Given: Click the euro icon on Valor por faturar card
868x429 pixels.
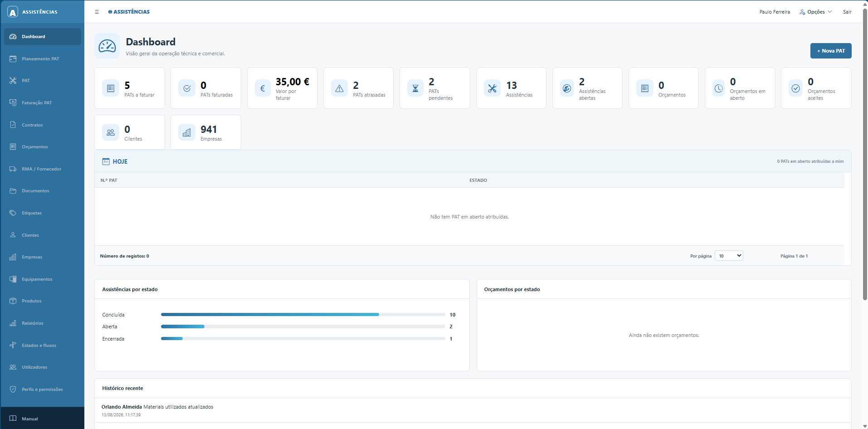Looking at the screenshot, I should click(x=263, y=88).
